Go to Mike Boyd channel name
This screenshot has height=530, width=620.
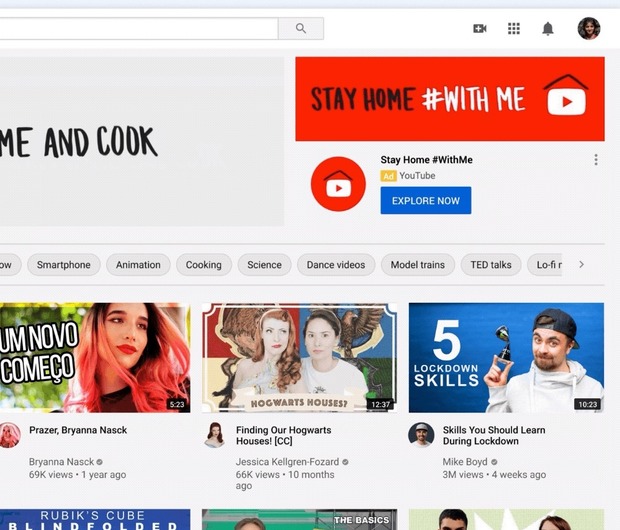coord(465,462)
